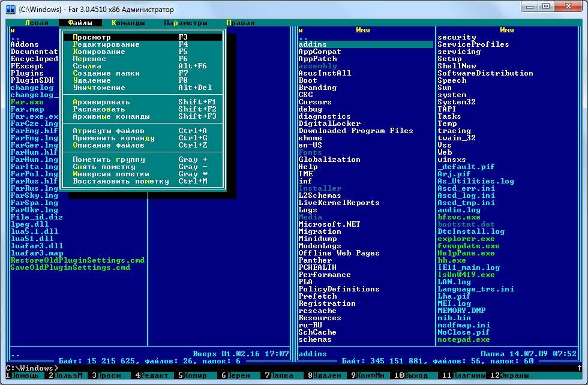Click the 12 Экраны function key

[x=510, y=375]
